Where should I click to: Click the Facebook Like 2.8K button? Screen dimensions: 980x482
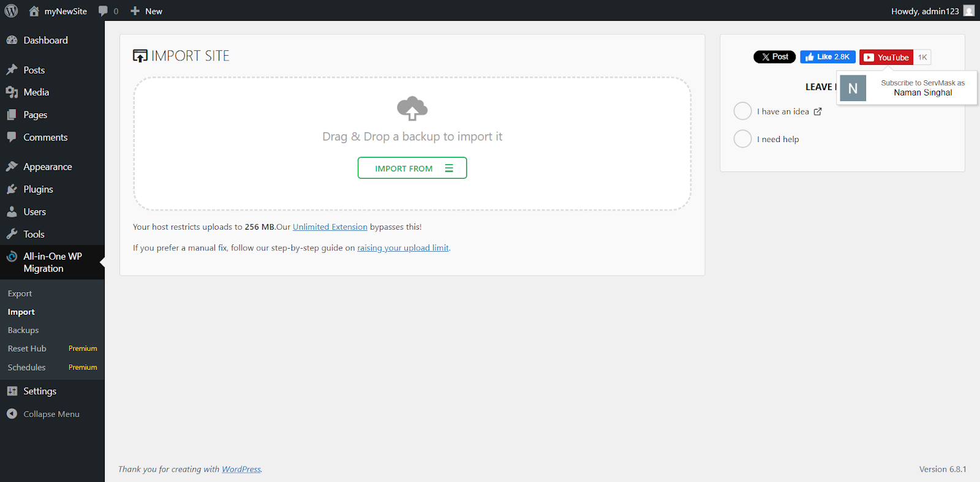point(827,57)
